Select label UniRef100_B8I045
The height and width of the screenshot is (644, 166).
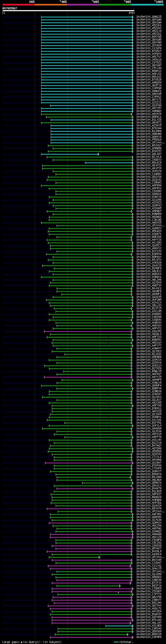coord(149,560)
